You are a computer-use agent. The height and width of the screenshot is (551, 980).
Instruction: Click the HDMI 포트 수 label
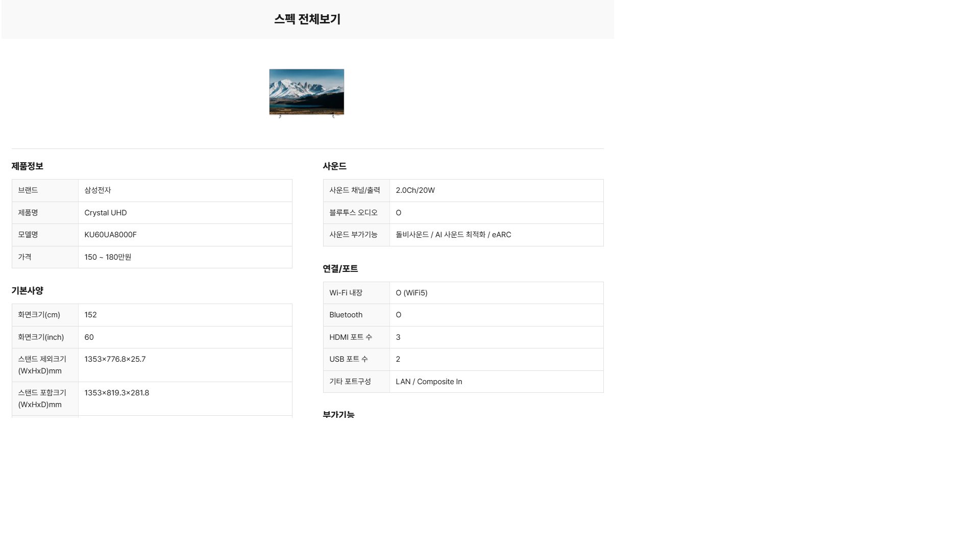coord(351,337)
